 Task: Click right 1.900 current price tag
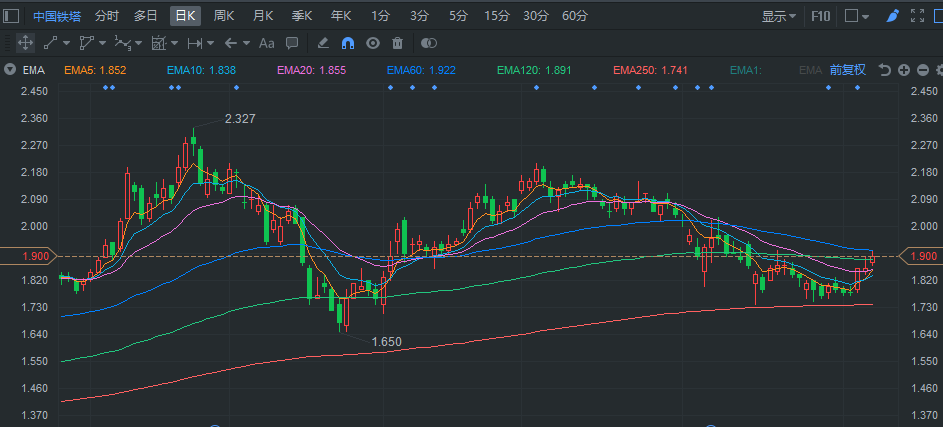[921, 257]
